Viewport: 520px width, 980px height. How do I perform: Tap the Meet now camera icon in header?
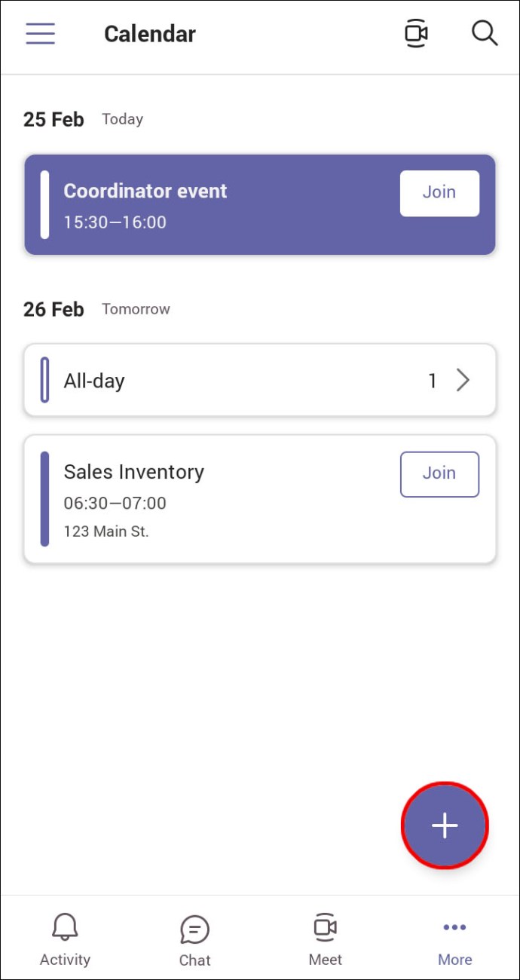tap(416, 34)
